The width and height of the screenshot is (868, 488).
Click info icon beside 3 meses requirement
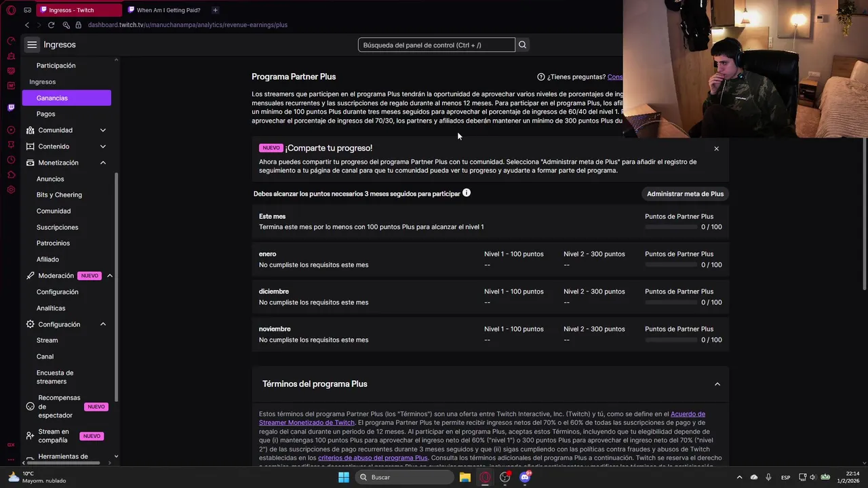[467, 193]
